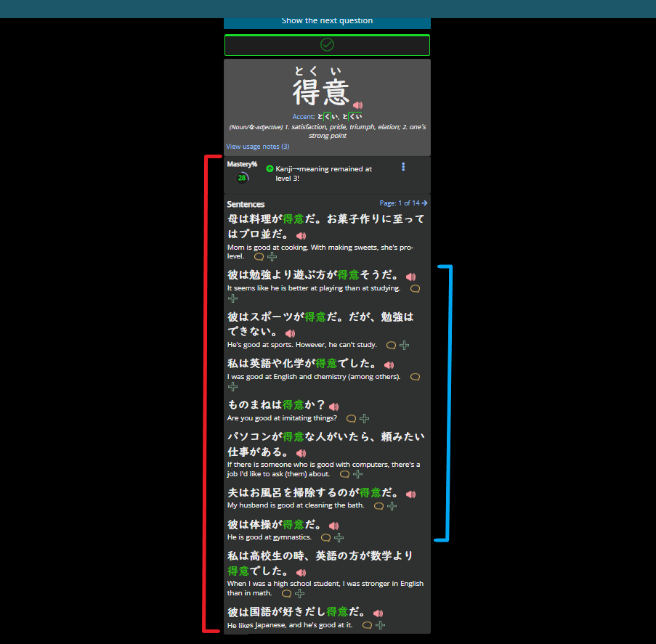Click the green mastery increase arrow icon

point(270,168)
